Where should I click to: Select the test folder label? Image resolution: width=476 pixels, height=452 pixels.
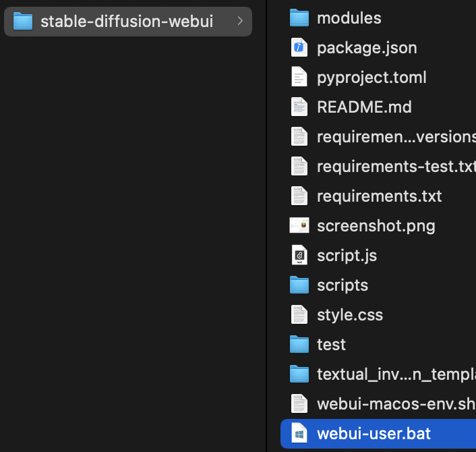[331, 345]
